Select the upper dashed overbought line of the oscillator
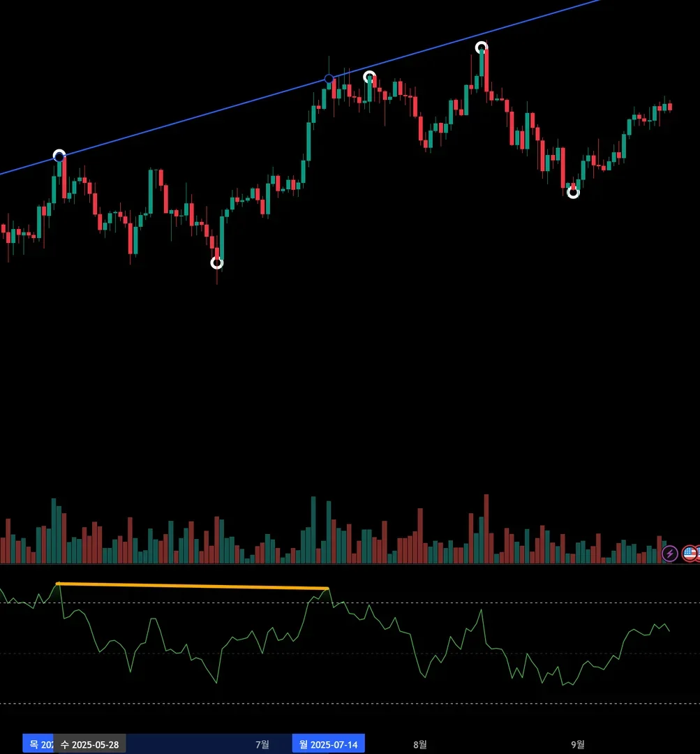Image resolution: width=700 pixels, height=754 pixels. coord(350,603)
